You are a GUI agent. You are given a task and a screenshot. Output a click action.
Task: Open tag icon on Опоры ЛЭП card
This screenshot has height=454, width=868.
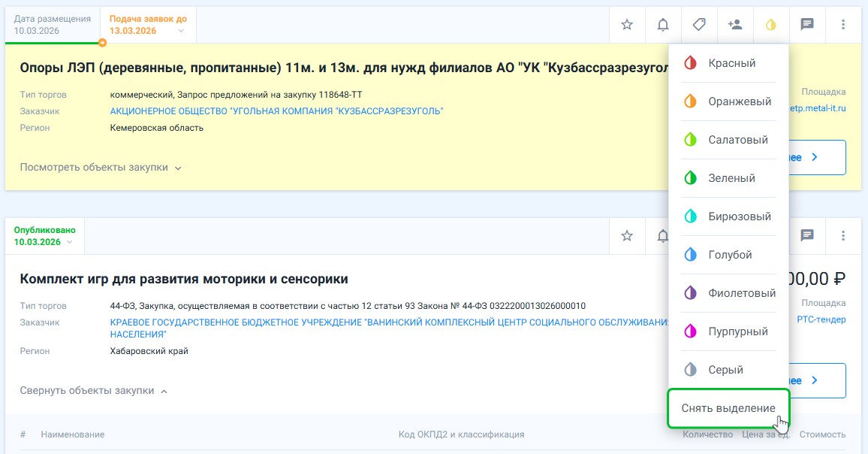[x=698, y=24]
